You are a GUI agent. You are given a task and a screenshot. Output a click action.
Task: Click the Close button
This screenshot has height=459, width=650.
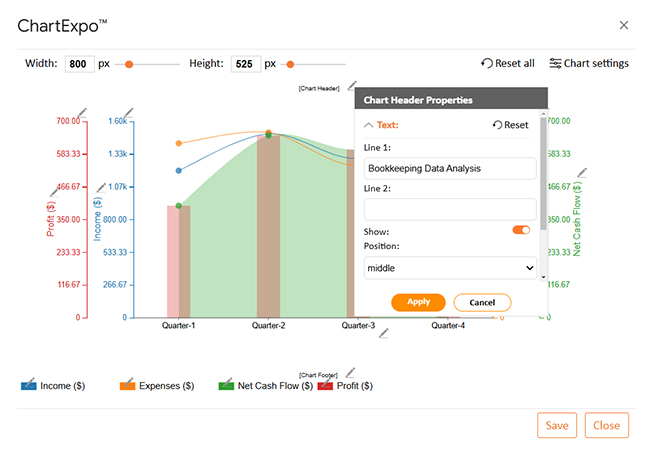[x=606, y=425]
